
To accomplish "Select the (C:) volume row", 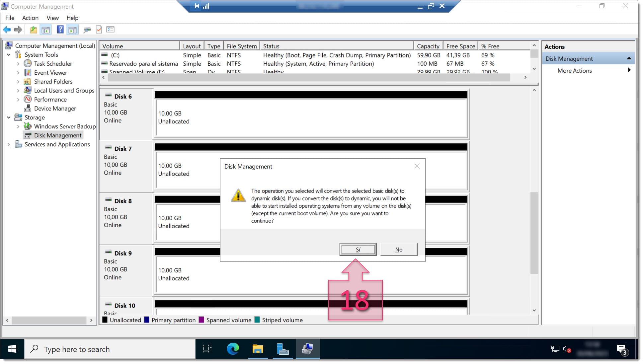I will click(x=315, y=55).
